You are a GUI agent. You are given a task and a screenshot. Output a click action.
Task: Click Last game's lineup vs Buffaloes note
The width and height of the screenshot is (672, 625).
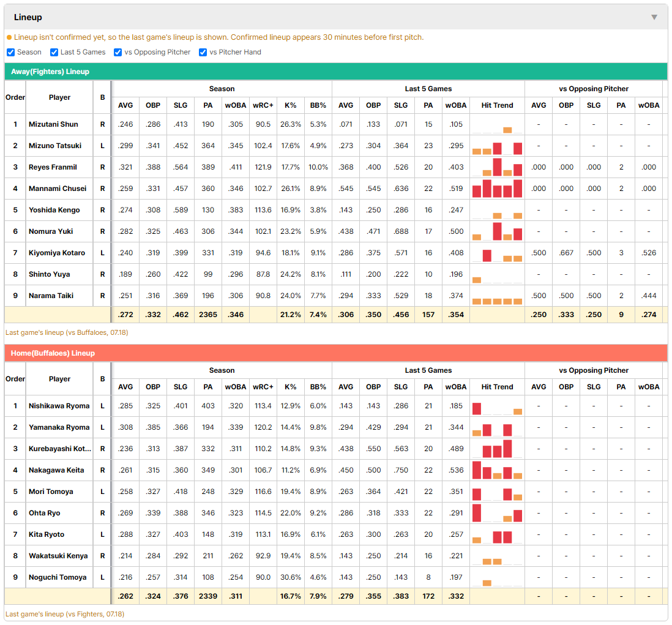pos(67,332)
